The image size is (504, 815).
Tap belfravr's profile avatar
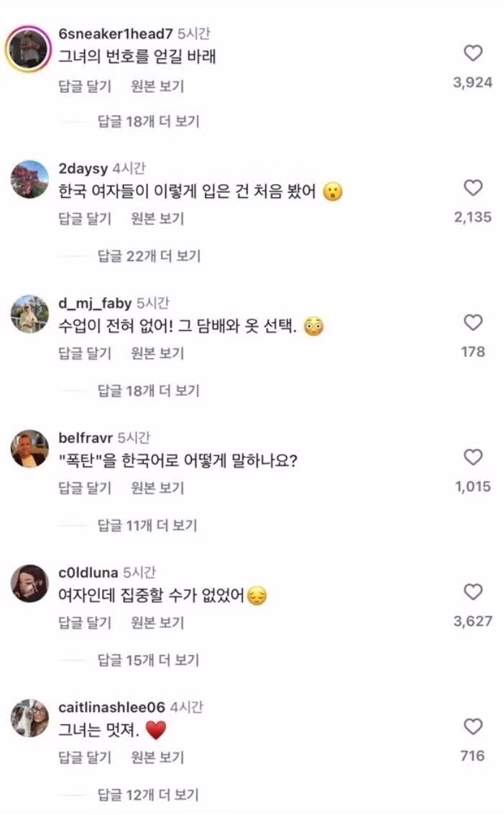[x=29, y=449]
